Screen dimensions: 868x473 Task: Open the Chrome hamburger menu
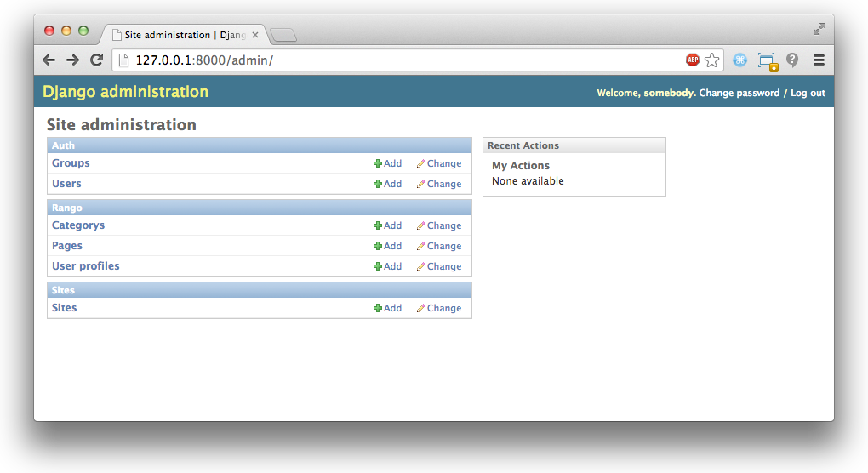[819, 60]
